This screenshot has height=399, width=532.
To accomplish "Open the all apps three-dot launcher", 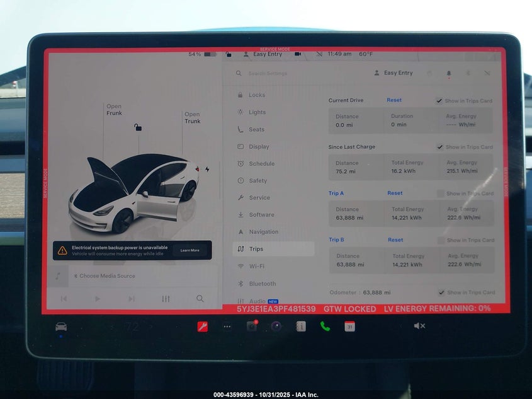I will [227, 326].
